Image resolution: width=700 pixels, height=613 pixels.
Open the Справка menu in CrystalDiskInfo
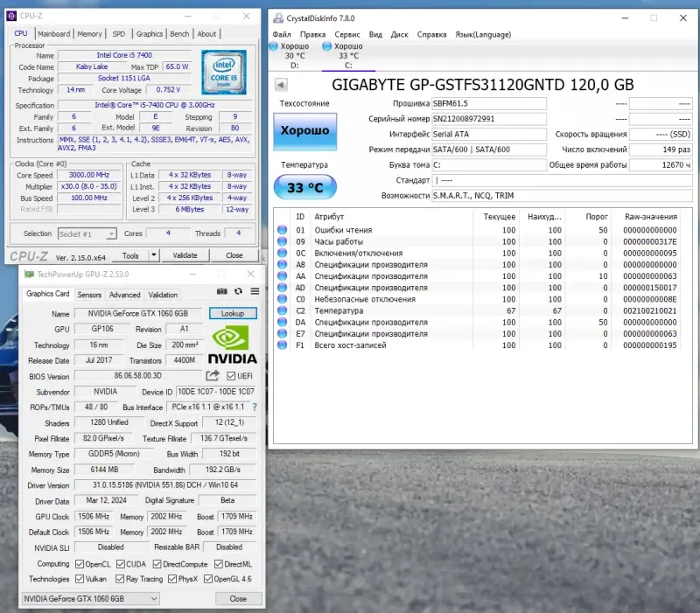click(431, 34)
